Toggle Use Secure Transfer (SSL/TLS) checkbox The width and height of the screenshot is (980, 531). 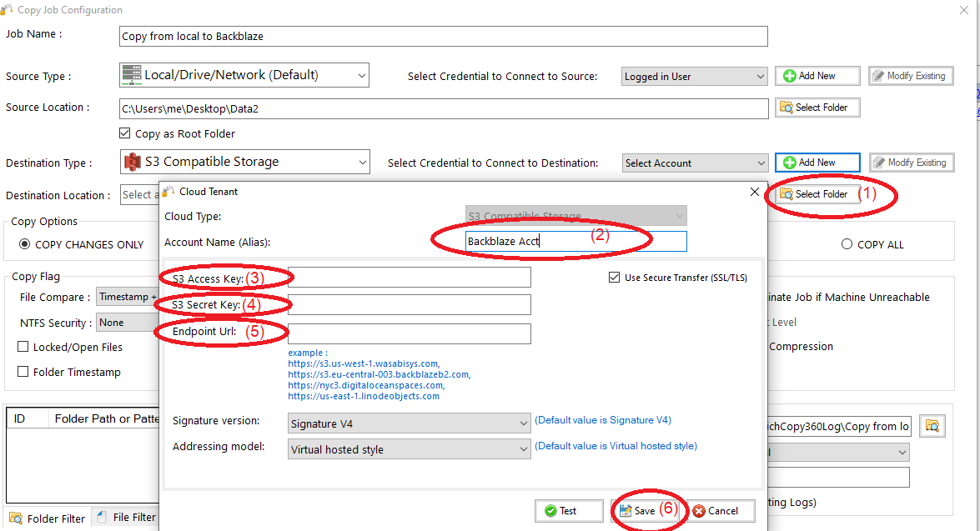615,278
